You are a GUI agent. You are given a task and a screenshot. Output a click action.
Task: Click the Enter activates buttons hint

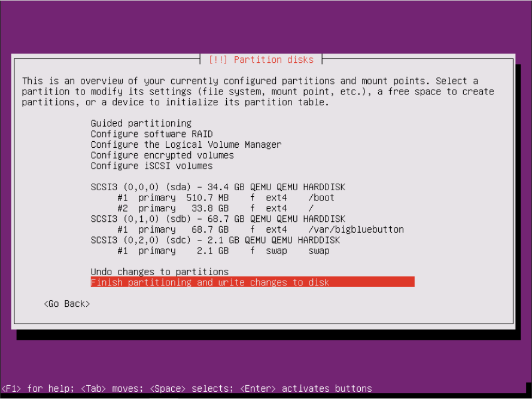(x=306, y=388)
